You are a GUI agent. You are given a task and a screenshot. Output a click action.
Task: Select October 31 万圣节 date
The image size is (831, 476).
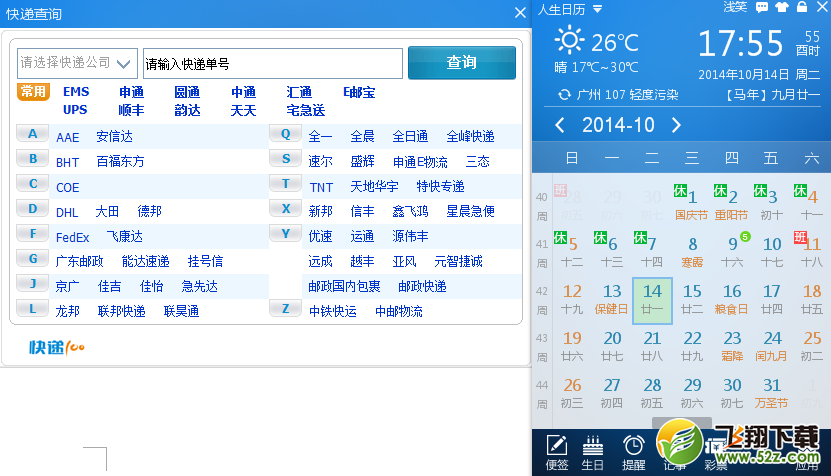(x=772, y=393)
